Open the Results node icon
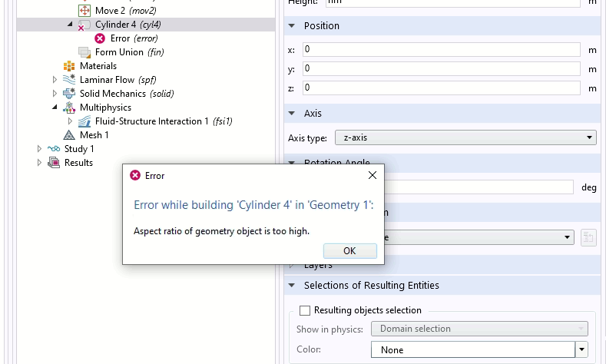Viewport: 606px width, 364px height. 54,163
